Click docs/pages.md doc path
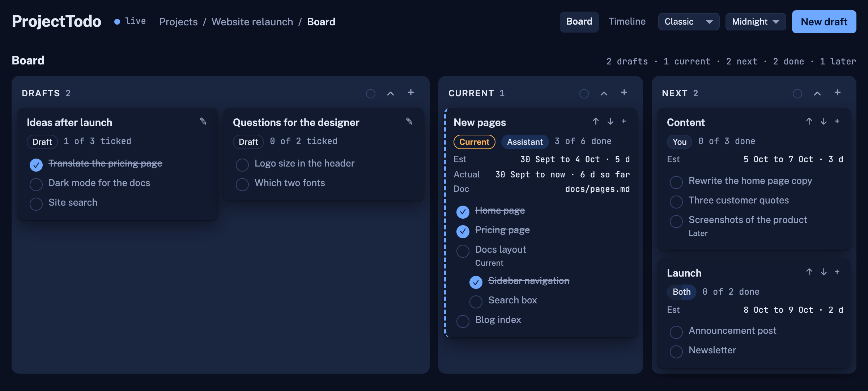Viewport: 868px width, 391px height. [x=597, y=189]
